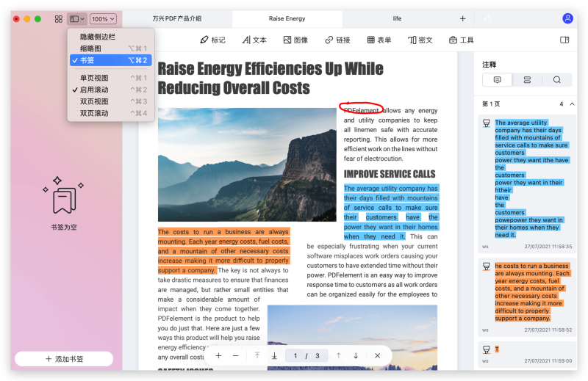Toggle the right panel icon
This screenshot has width=588, height=381.
point(564,40)
